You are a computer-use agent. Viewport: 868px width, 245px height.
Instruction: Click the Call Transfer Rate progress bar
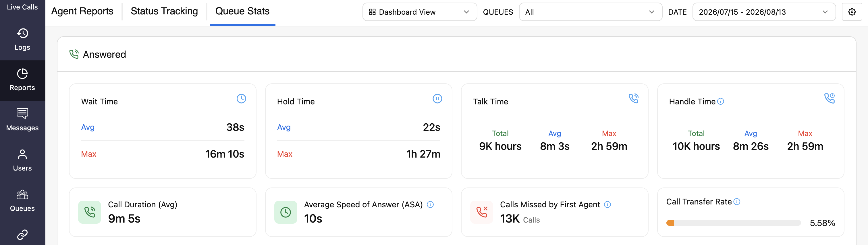click(733, 223)
